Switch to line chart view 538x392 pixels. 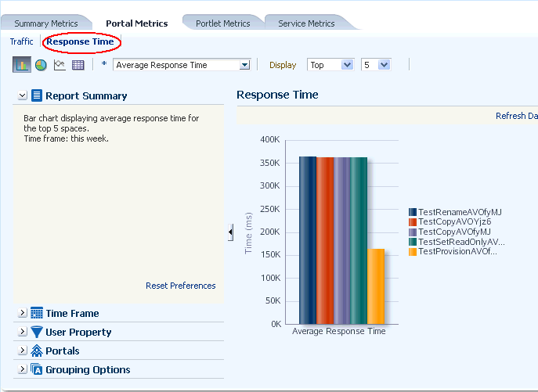(60, 65)
